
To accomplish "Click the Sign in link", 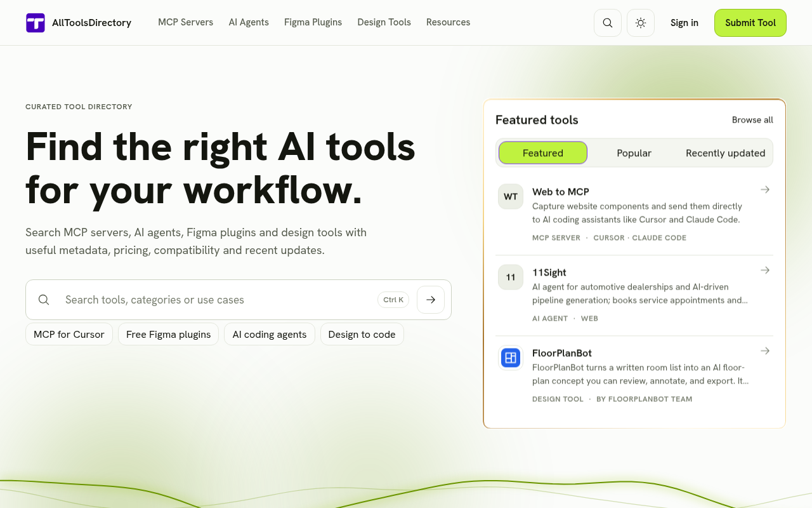I will (684, 23).
